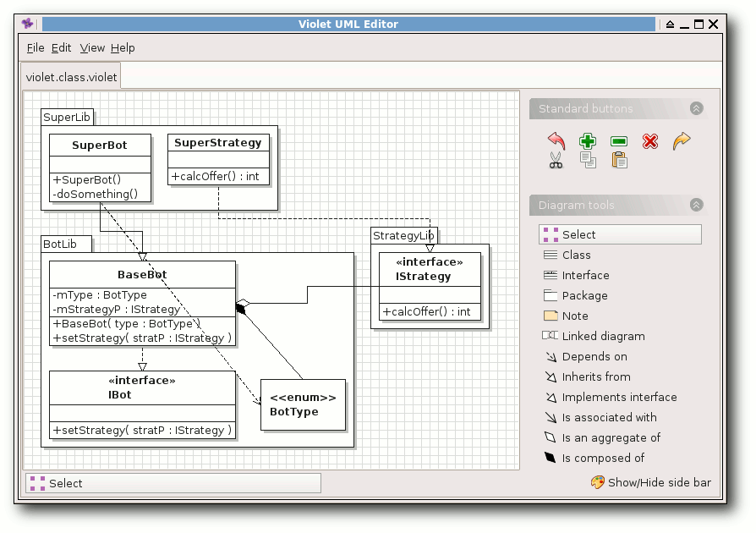Open the View menu

pyautogui.click(x=92, y=47)
